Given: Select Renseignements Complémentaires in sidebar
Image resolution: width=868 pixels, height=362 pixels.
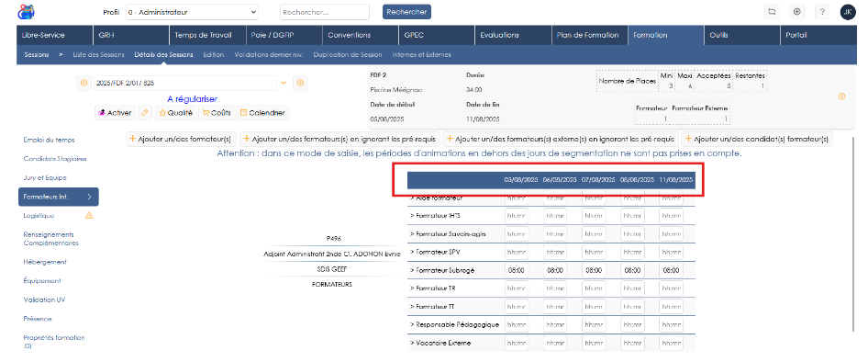Looking at the screenshot, I should click(x=51, y=238).
